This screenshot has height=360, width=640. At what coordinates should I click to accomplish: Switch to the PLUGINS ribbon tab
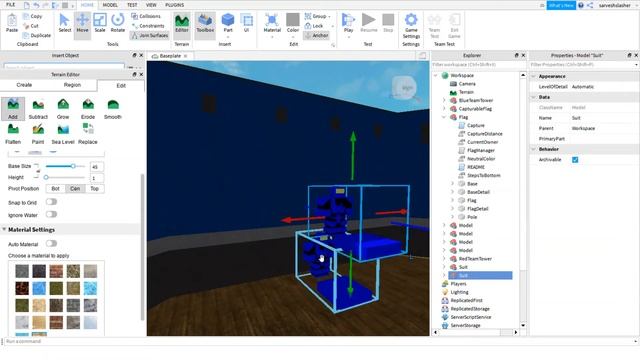click(174, 5)
